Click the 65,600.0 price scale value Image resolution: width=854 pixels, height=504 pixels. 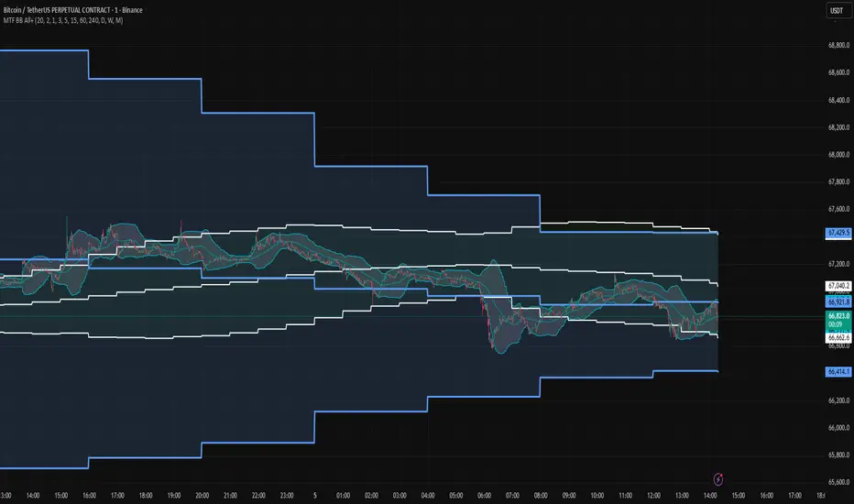(x=838, y=482)
